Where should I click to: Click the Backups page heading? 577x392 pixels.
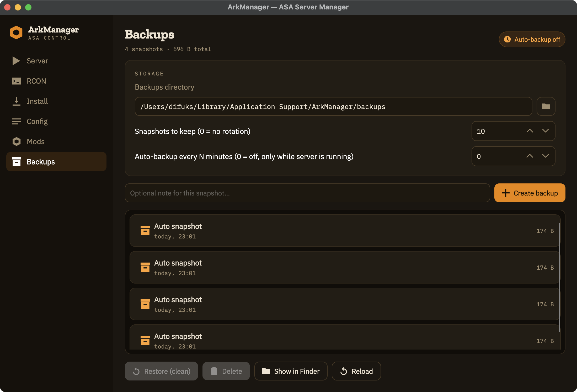[x=149, y=34]
